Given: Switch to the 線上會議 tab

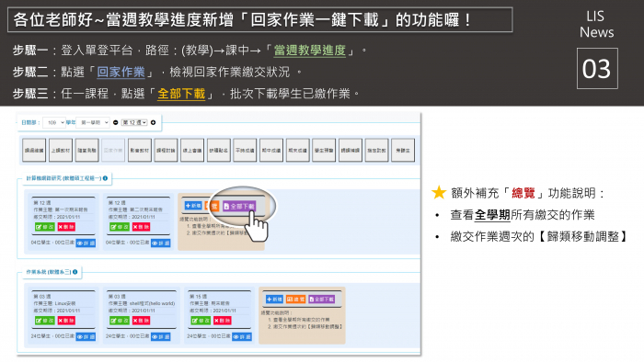Looking at the screenshot, I should 192,151.
